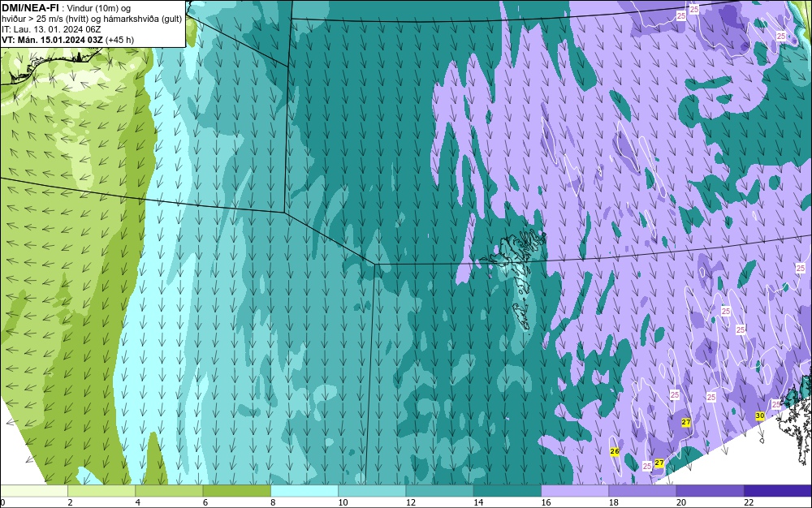Viewport: 812px width, 508px height.
Task: Click the 'Vindur (10m) og' label
Action: pos(99,8)
